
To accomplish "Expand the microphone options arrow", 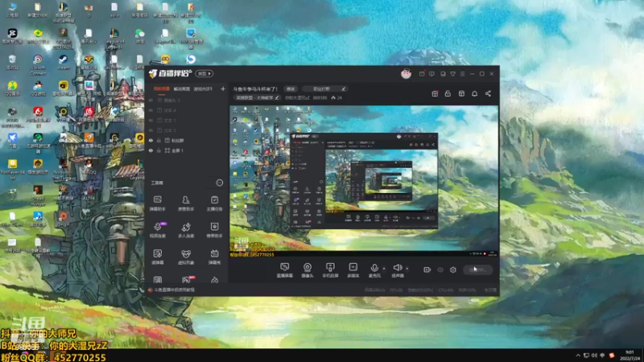I will point(384,269).
